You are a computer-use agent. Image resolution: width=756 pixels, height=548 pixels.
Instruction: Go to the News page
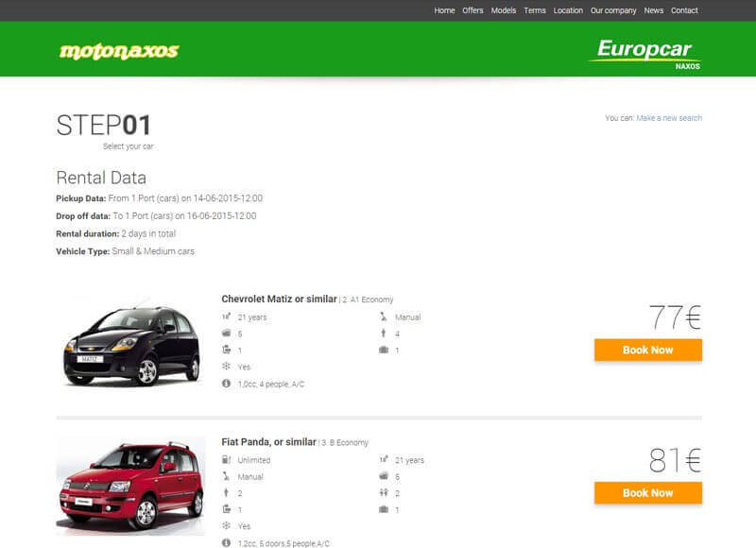click(654, 10)
